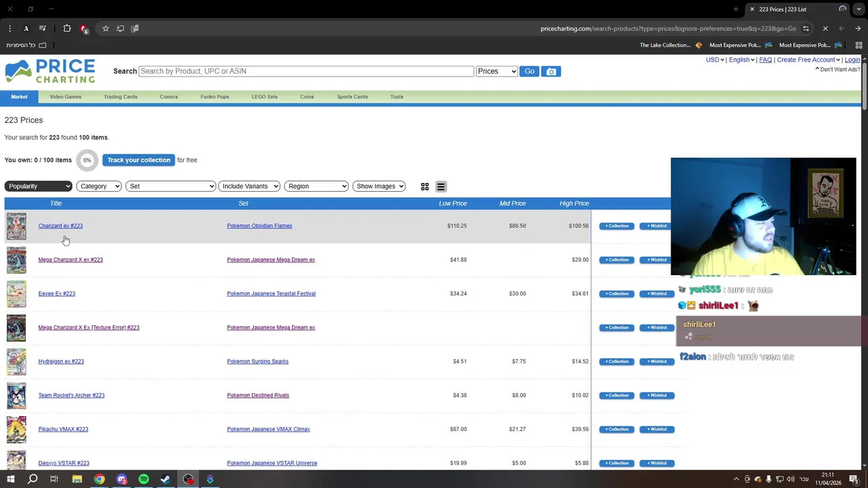Select the Trading Cards navigation tab
The width and height of the screenshot is (868, 488).
pyautogui.click(x=121, y=97)
